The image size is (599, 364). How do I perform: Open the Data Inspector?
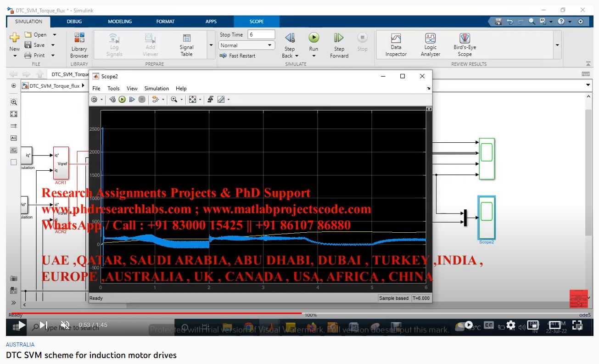[396, 45]
